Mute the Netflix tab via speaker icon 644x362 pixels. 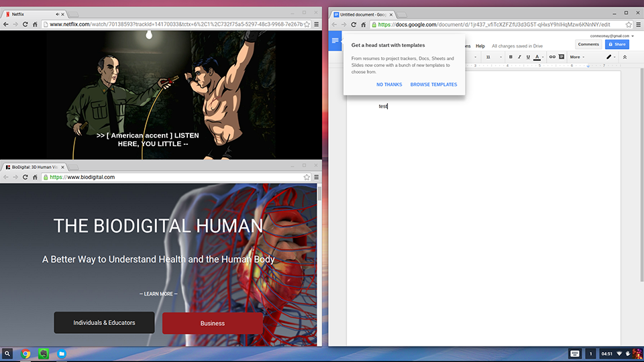coord(57,14)
